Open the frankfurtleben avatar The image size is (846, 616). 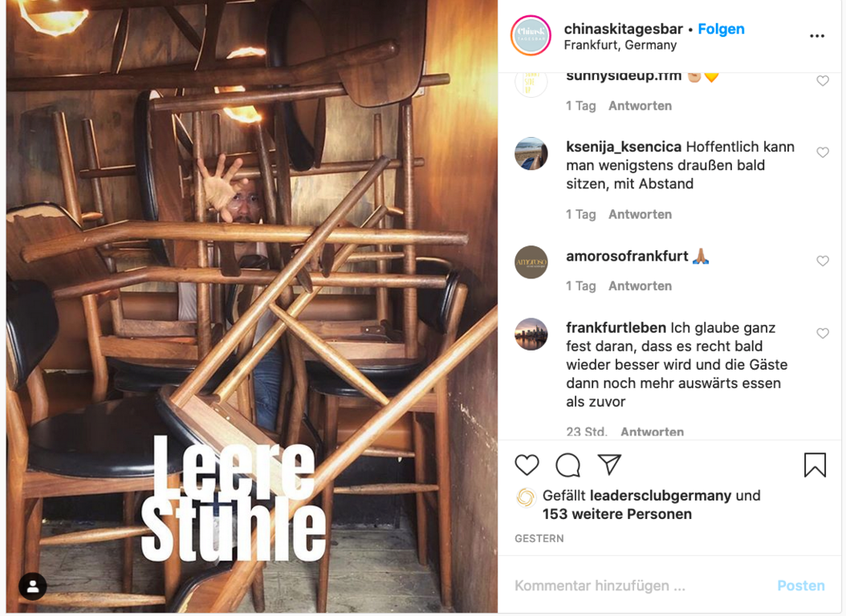tap(531, 334)
